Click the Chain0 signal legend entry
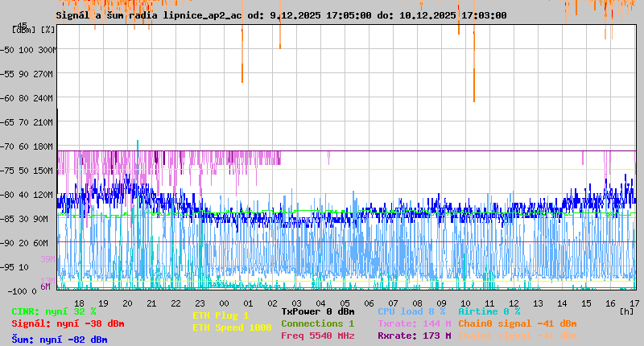 click(517, 323)
